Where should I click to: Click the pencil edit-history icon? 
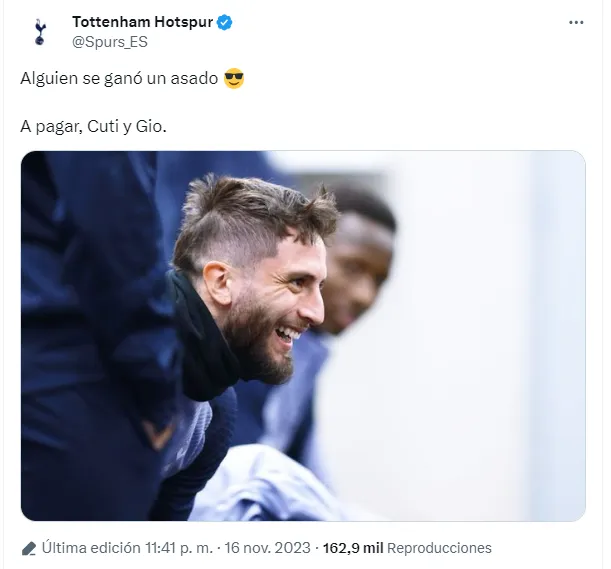point(29,548)
